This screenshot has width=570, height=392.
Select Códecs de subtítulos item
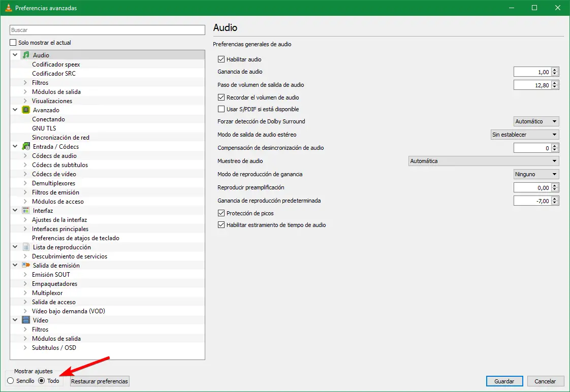click(60, 165)
